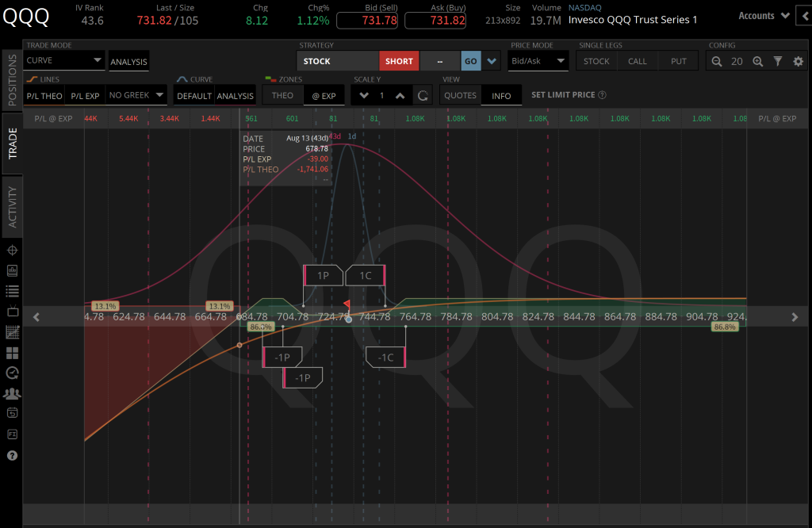Screen dimensions: 812x528
Task: Click the SET LIMIT PRICE label
Action: (x=563, y=94)
